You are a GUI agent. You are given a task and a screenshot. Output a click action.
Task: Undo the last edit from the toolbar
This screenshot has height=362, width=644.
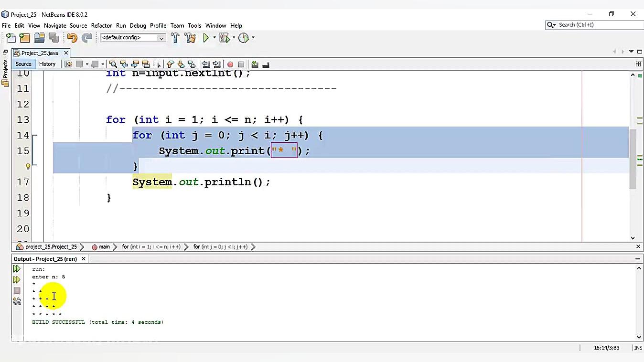tap(72, 38)
